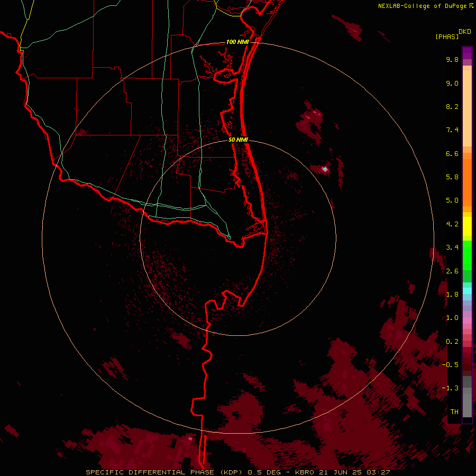Image resolution: width=476 pixels, height=476 pixels.
Task: Click the 0.2 value on the scale
Action: 452,342
